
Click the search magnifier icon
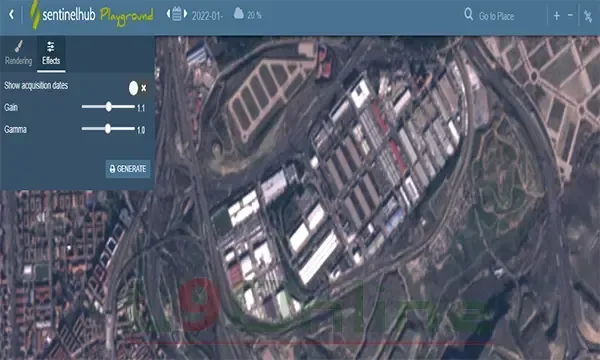point(468,15)
